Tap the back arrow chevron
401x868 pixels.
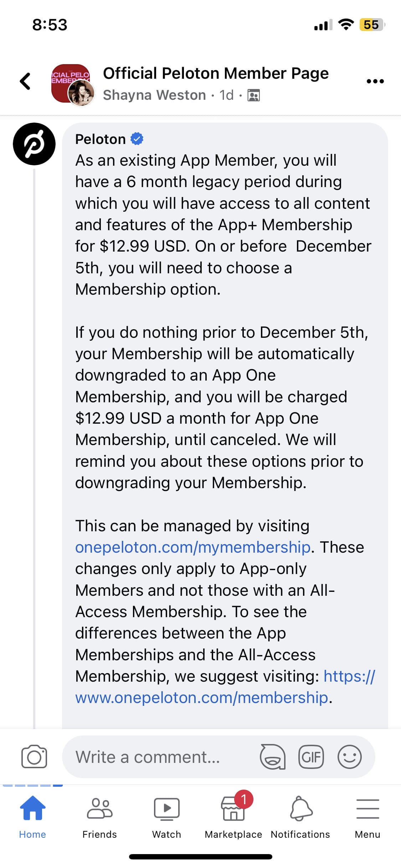coord(25,81)
